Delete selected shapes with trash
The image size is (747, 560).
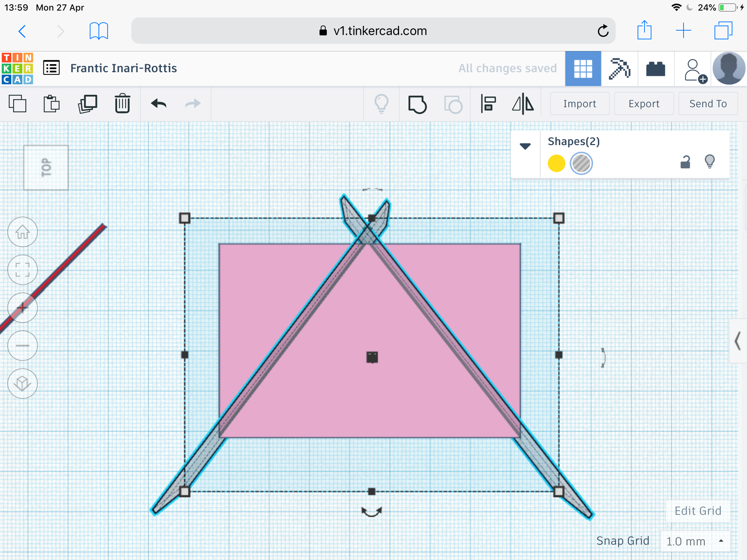click(123, 104)
